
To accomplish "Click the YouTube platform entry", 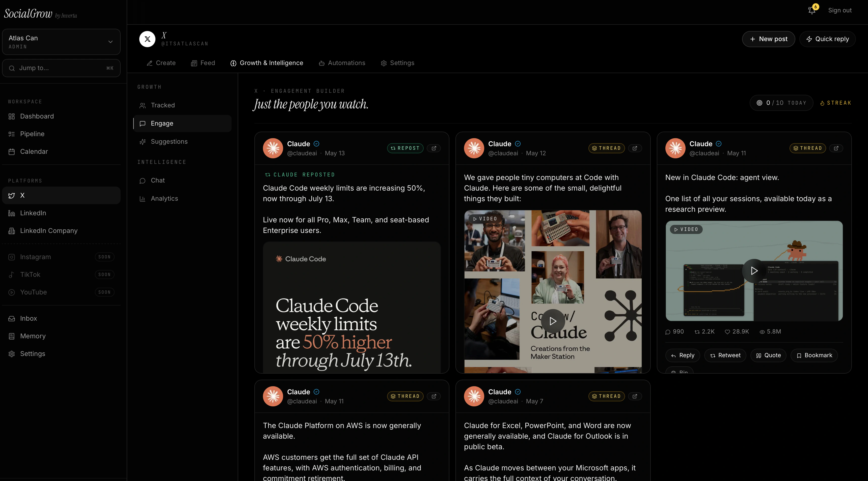I will (x=61, y=292).
